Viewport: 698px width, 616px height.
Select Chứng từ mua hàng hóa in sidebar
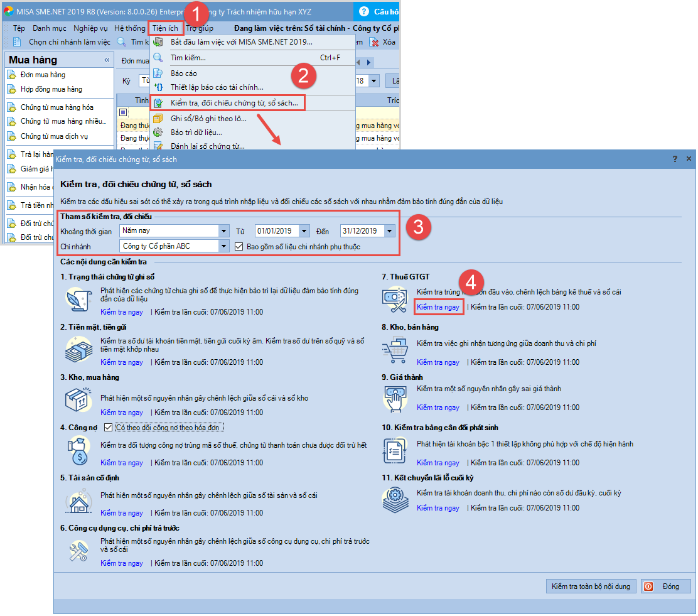(x=57, y=107)
